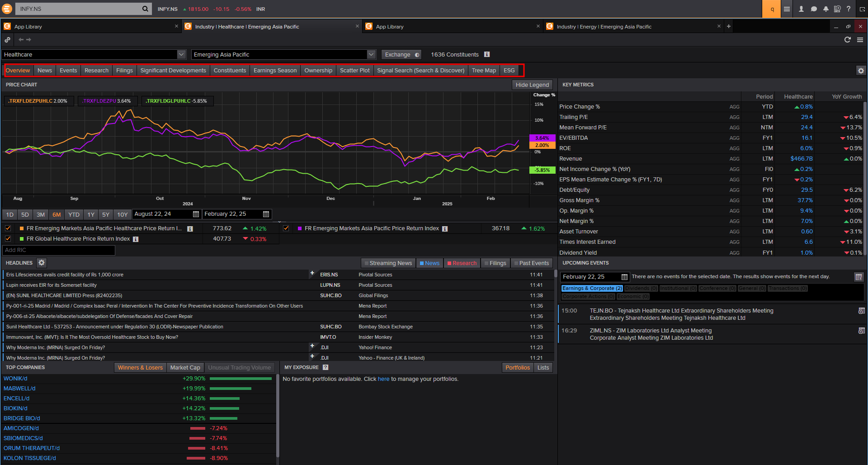Open the hamburger menu in top bar
The image size is (868, 465).
[x=787, y=9]
